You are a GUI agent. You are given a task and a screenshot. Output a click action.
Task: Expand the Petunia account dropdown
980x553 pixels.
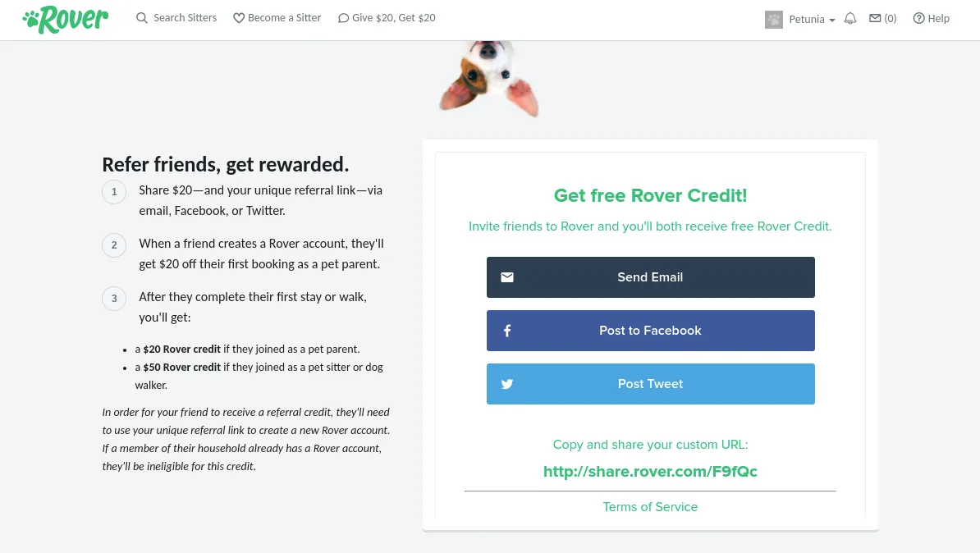tap(832, 20)
